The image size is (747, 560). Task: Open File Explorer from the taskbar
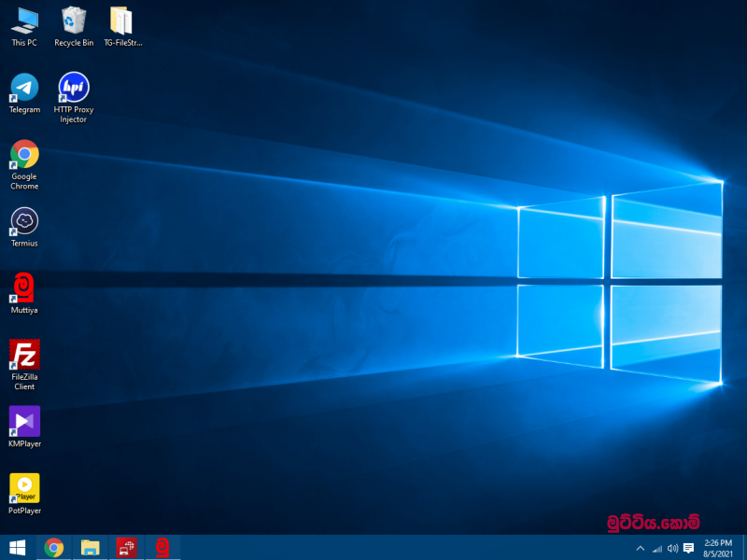point(91,548)
